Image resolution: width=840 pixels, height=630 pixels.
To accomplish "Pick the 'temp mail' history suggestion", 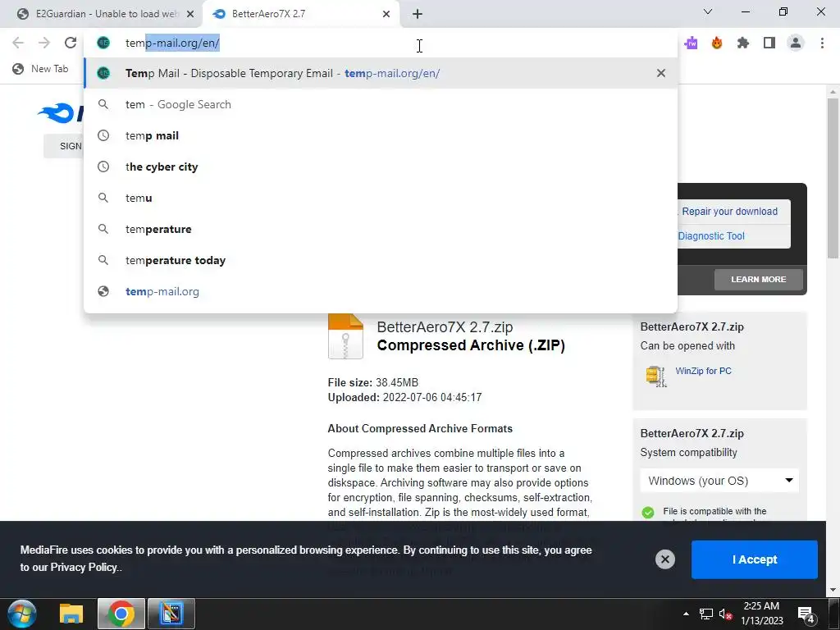I will (x=381, y=135).
